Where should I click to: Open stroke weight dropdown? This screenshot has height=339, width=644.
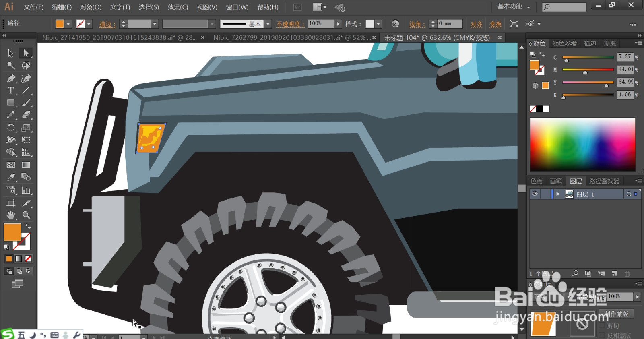154,24
